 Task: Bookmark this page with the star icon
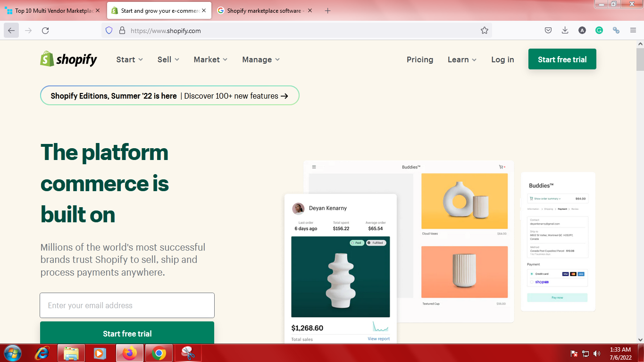click(484, 31)
